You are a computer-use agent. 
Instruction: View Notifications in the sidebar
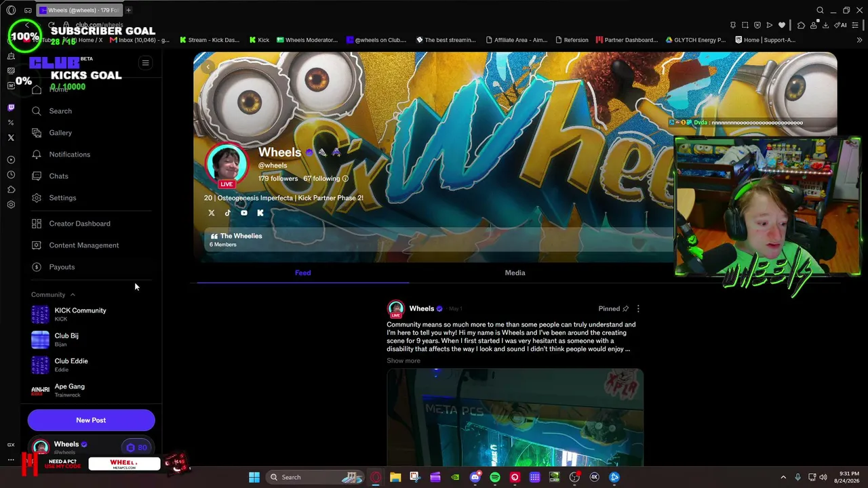coord(69,155)
